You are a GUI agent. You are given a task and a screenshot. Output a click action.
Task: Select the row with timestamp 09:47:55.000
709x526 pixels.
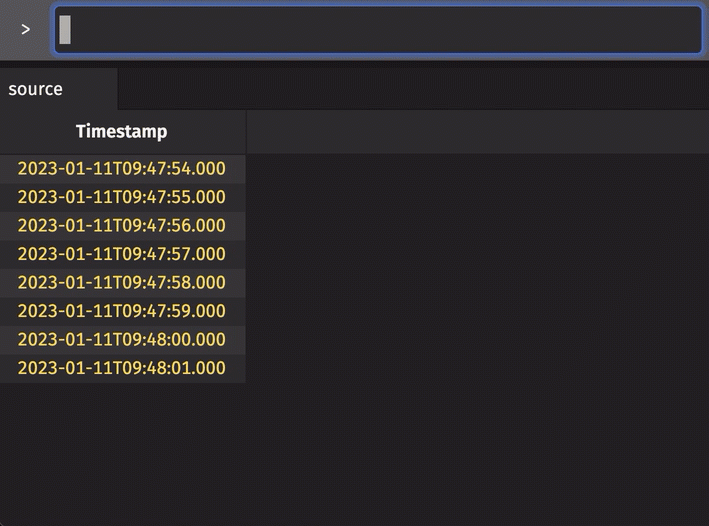(121, 197)
